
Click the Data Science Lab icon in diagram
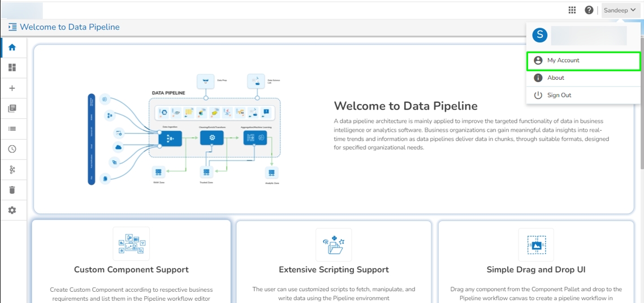[x=256, y=81]
